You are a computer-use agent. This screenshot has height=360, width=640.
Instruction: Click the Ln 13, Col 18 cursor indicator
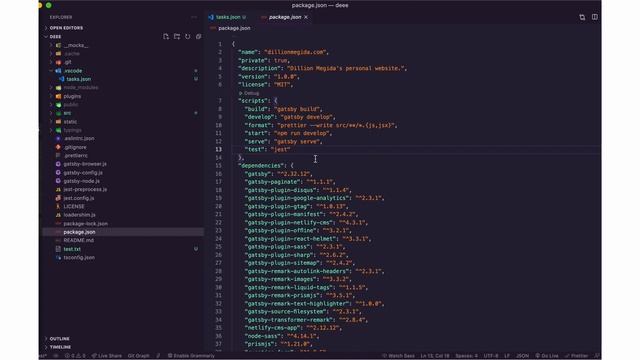[435, 356]
